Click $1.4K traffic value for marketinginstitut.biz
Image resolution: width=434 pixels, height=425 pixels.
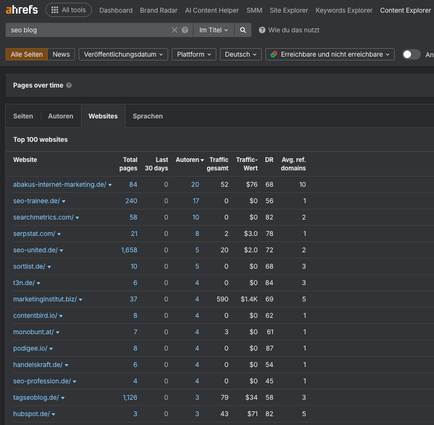[249, 299]
